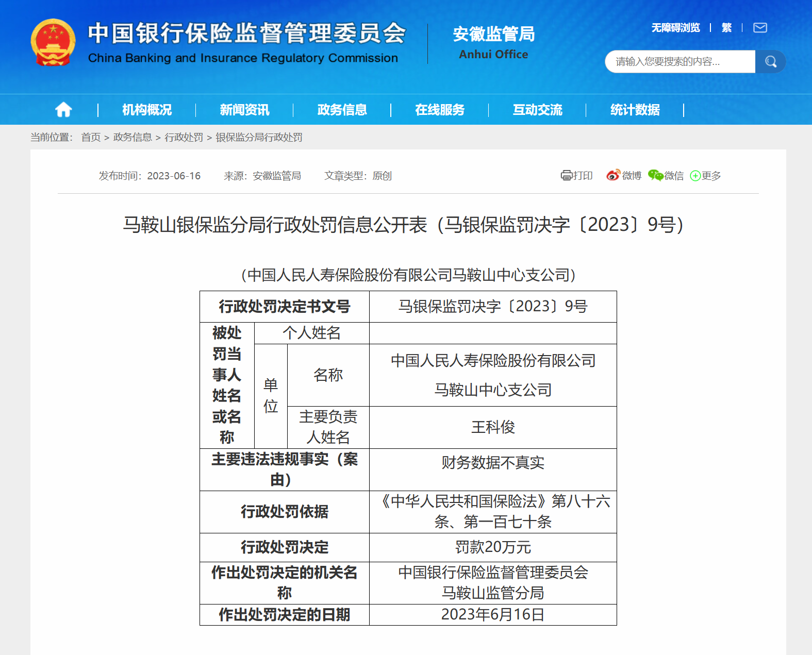Click header cell 行政处罚决定书文号

(285, 307)
